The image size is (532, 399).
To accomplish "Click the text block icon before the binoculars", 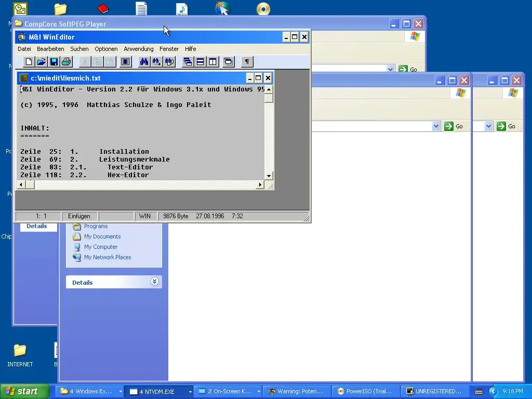I will [126, 62].
